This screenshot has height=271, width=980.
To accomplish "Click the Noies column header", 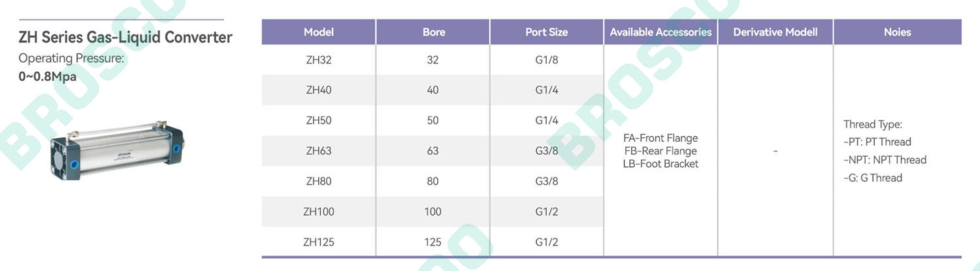I will pos(897,32).
